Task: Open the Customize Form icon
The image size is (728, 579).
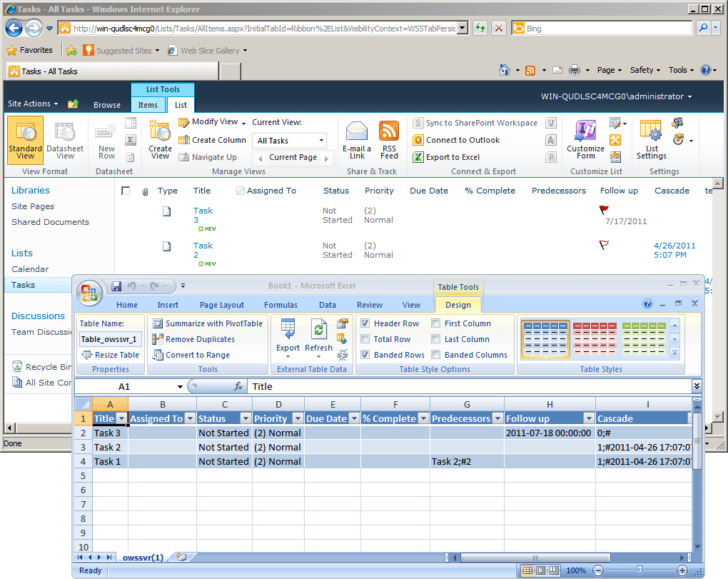Action: pyautogui.click(x=585, y=139)
